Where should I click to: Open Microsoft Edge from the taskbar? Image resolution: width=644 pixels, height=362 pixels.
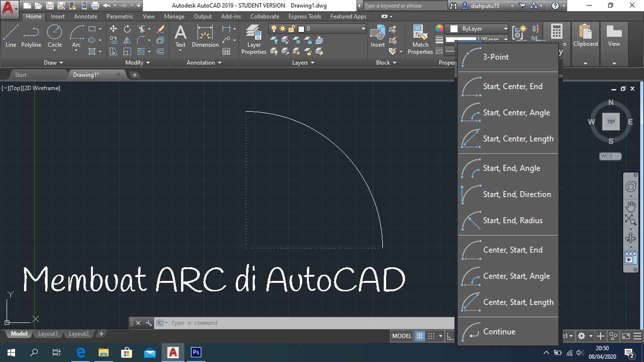point(81,352)
